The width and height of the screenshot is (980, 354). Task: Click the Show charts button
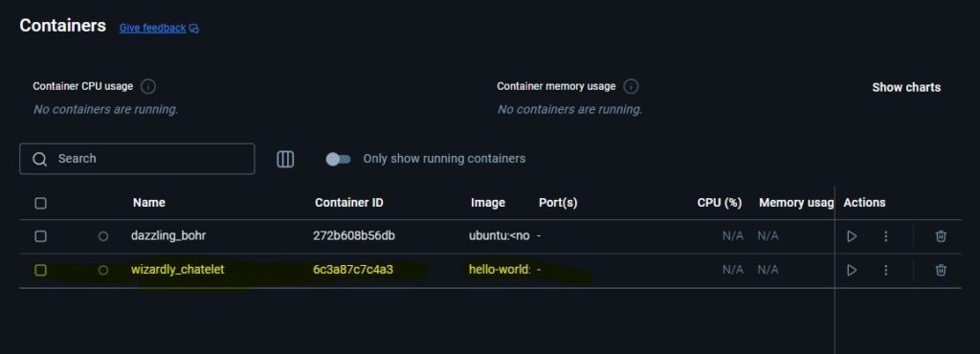pos(906,87)
